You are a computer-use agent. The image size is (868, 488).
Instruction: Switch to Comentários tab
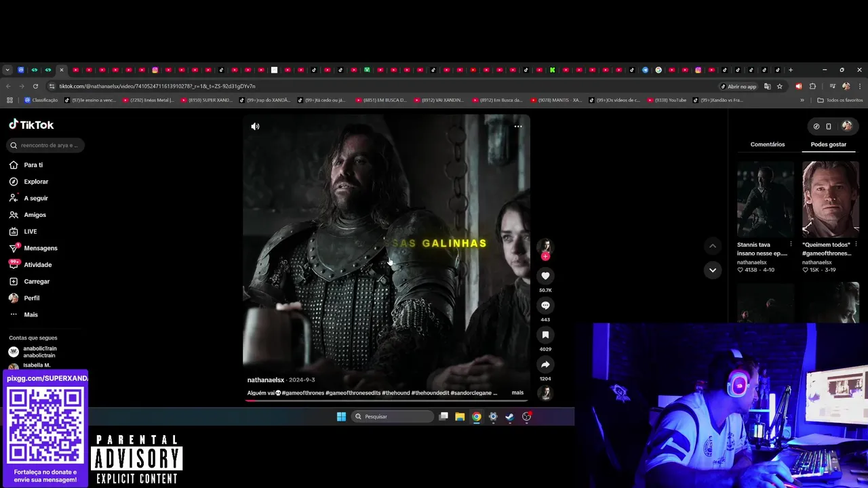(x=768, y=144)
